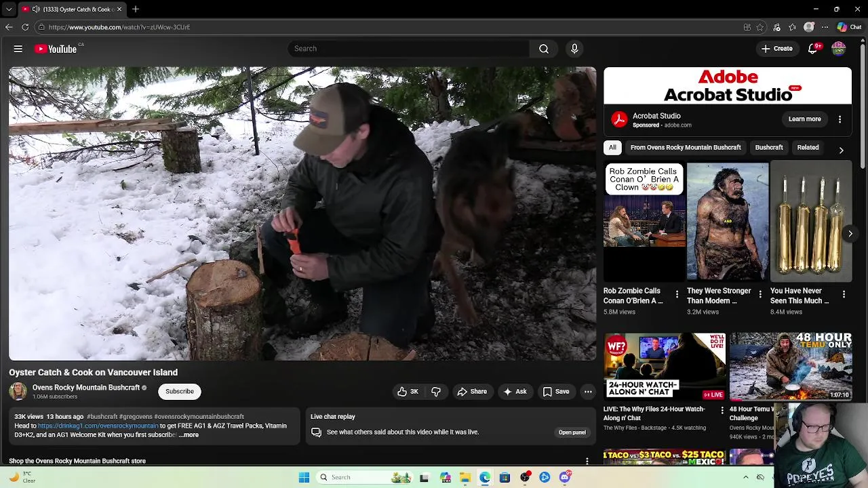Open Microsoft Store from taskbar

tap(505, 477)
